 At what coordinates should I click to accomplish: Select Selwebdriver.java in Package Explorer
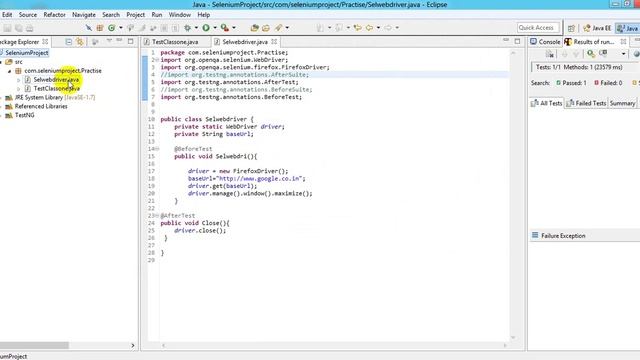[56, 80]
